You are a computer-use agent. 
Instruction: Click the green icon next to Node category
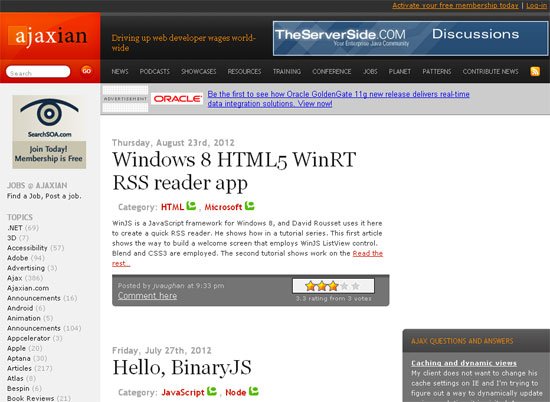(x=254, y=391)
